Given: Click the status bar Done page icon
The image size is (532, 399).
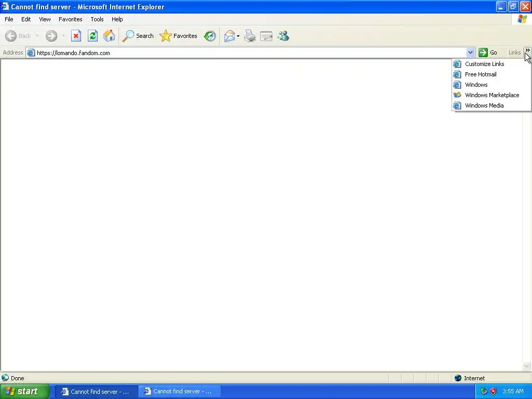Looking at the screenshot, I should 5,378.
